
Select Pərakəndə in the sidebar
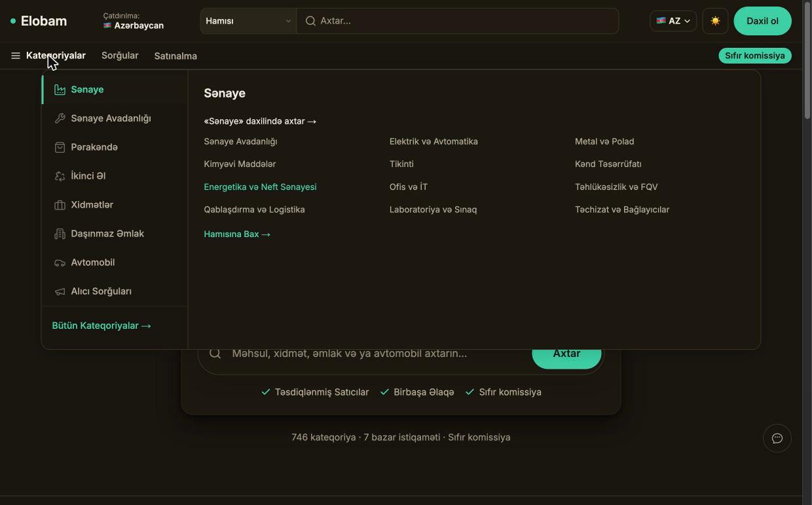click(x=115, y=147)
